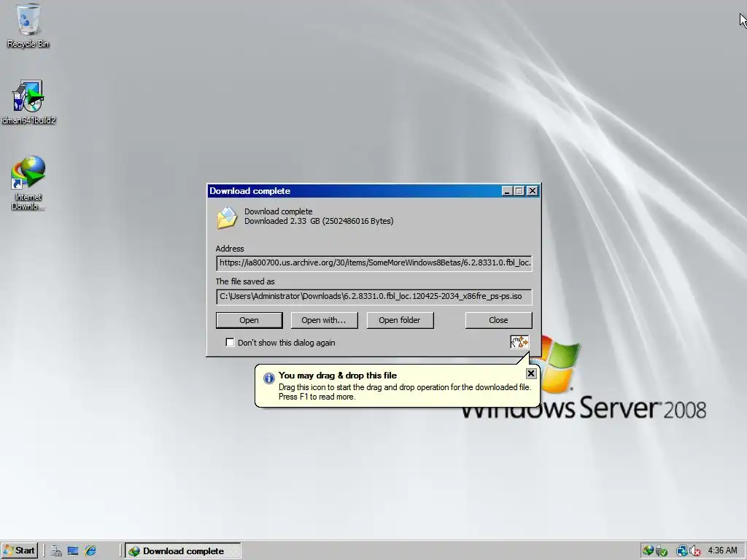This screenshot has width=747, height=560.
Task: Click the Download complete title bar
Action: tap(355, 191)
